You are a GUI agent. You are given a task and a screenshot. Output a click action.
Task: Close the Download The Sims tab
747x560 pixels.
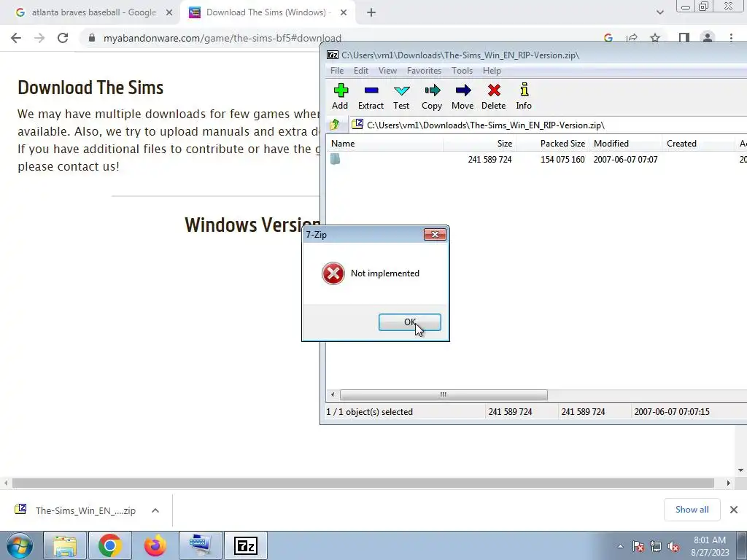[x=344, y=13]
